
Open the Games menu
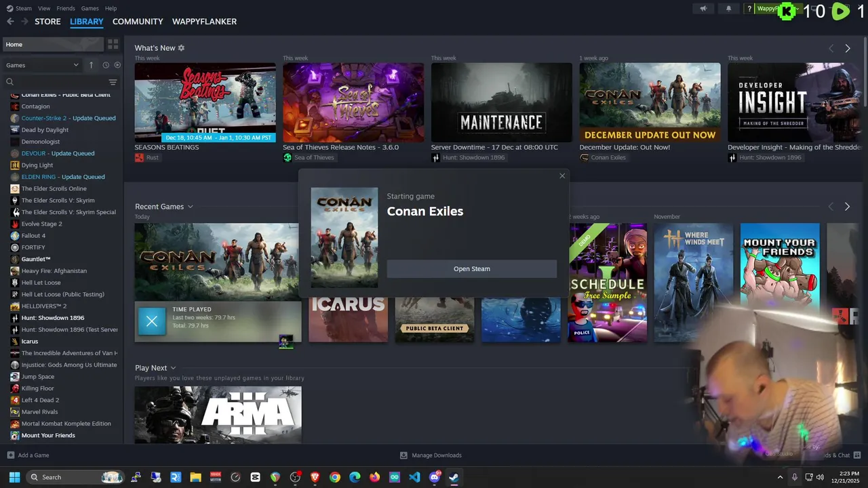(x=90, y=8)
